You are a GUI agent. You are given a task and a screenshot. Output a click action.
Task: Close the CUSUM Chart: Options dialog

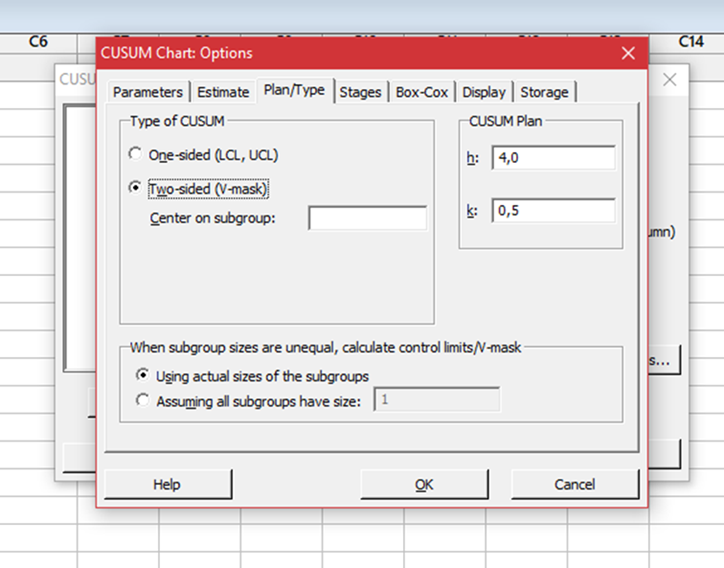click(x=628, y=53)
